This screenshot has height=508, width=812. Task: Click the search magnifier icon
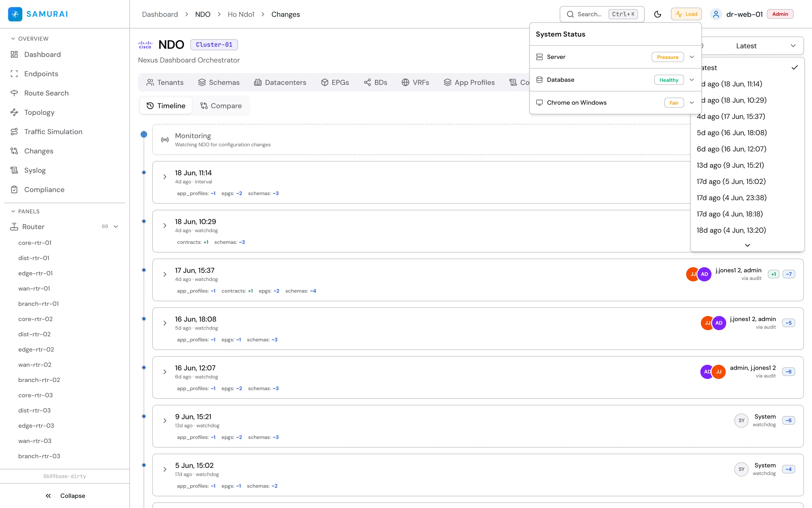pos(570,14)
